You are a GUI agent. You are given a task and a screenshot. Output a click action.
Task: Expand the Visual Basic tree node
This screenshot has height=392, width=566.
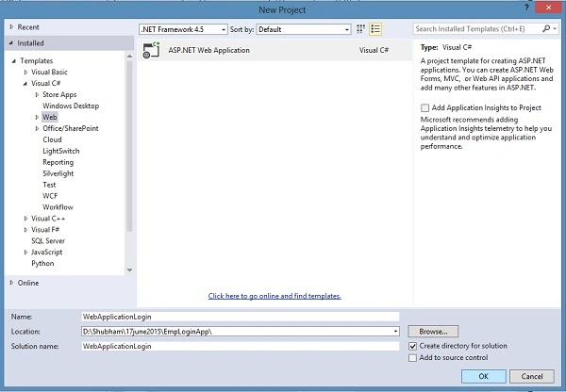[x=25, y=73]
